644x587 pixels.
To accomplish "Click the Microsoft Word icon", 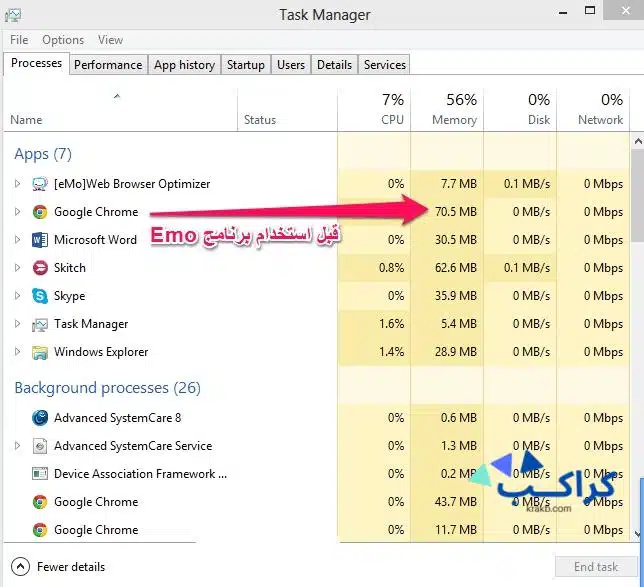I will [40, 240].
